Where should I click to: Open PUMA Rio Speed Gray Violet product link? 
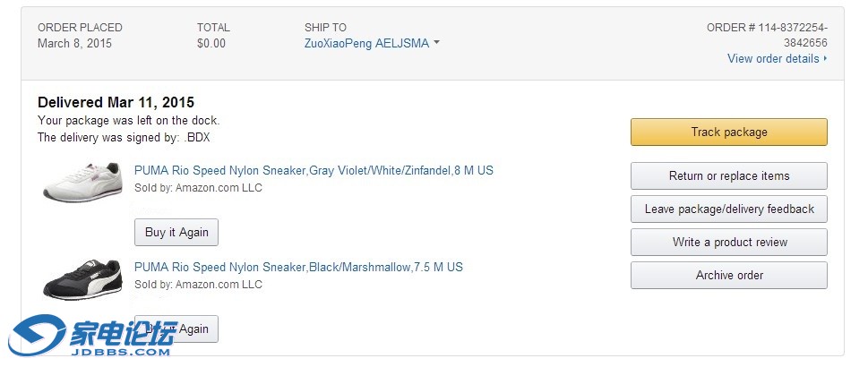tap(314, 170)
